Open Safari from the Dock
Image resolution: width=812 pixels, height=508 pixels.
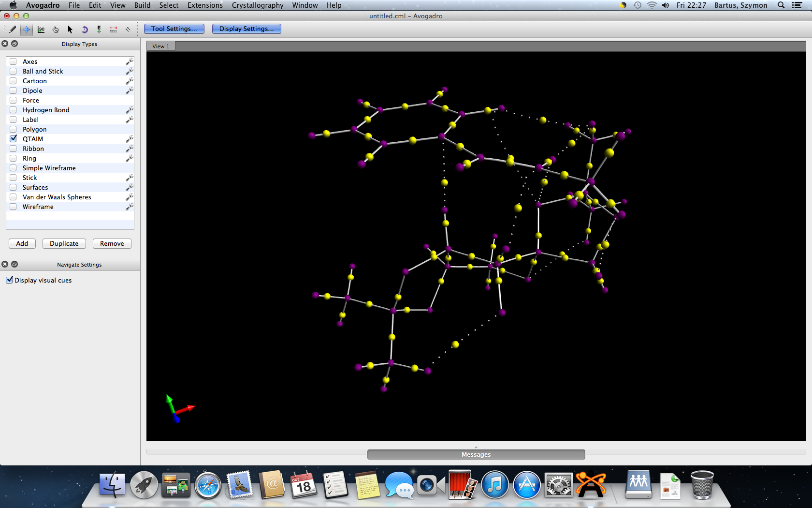click(208, 485)
